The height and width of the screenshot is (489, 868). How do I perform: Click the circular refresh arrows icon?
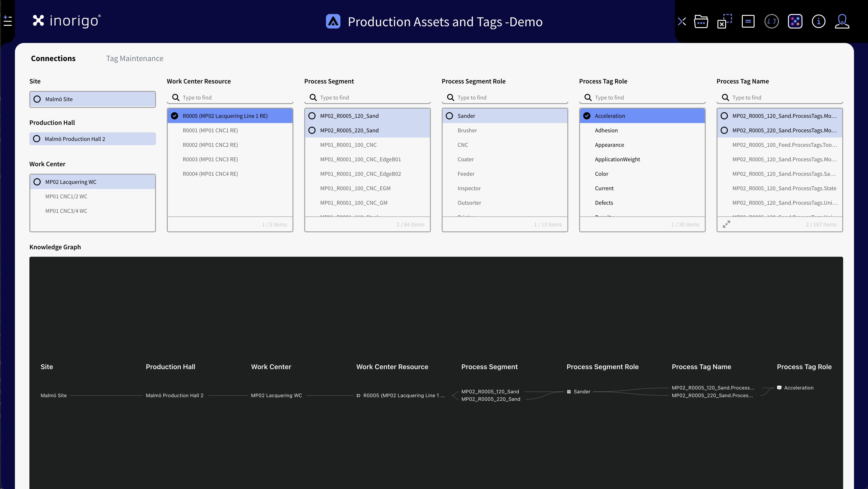click(x=771, y=21)
